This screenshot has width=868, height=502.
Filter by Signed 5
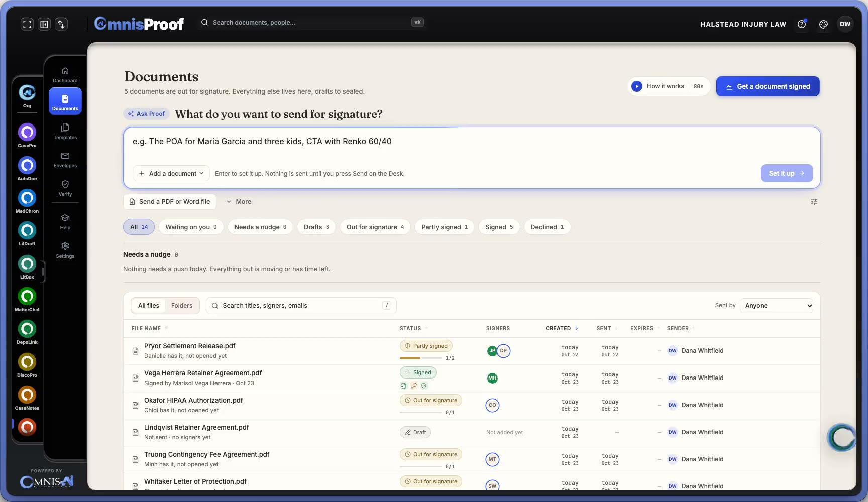point(499,227)
